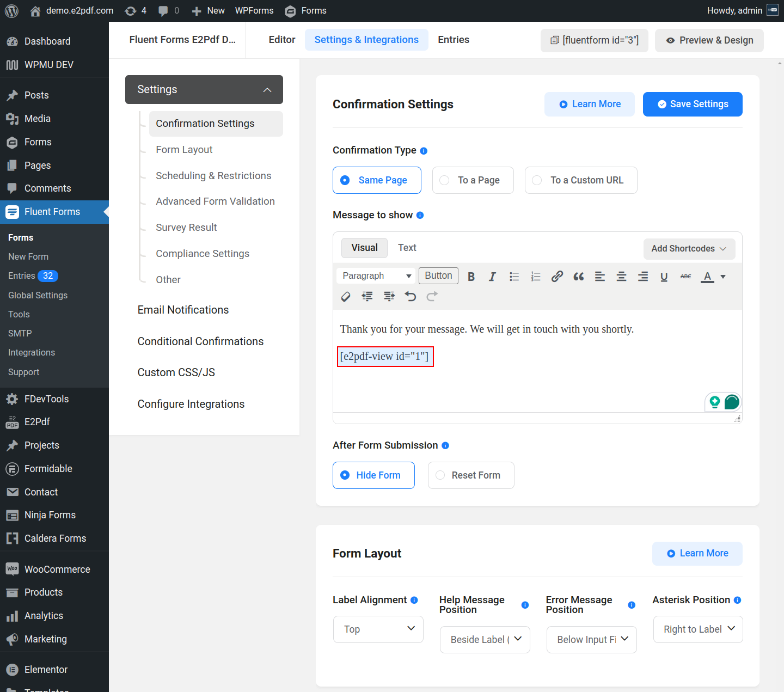Open Email Notifications settings

tap(183, 310)
